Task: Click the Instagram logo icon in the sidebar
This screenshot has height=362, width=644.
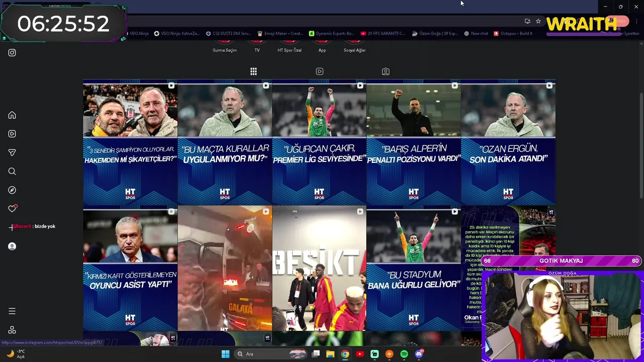Action: click(x=12, y=52)
